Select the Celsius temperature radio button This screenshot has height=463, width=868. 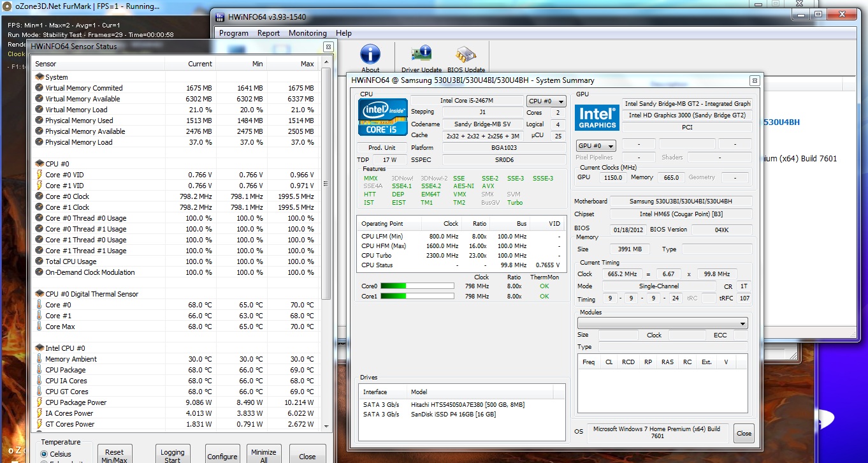(44, 453)
